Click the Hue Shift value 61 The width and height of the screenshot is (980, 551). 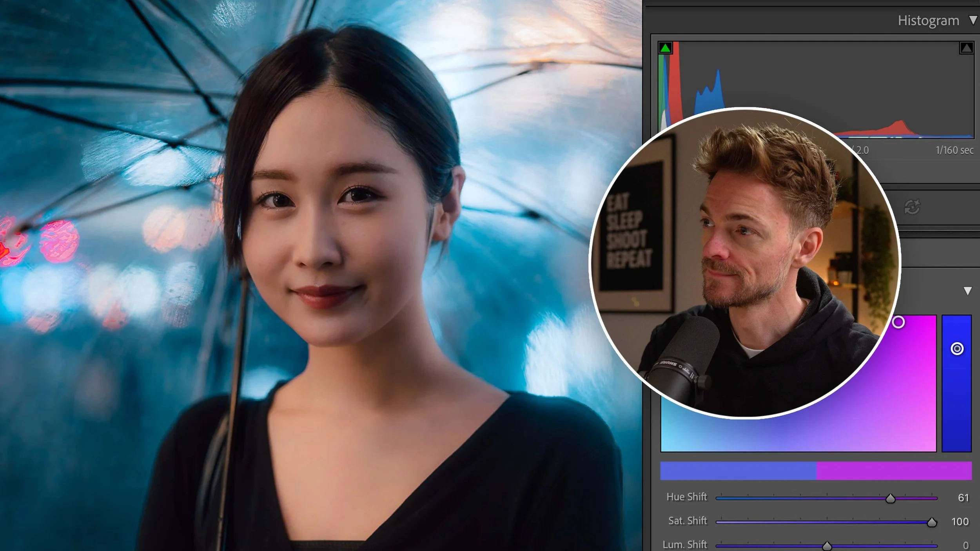click(x=963, y=498)
